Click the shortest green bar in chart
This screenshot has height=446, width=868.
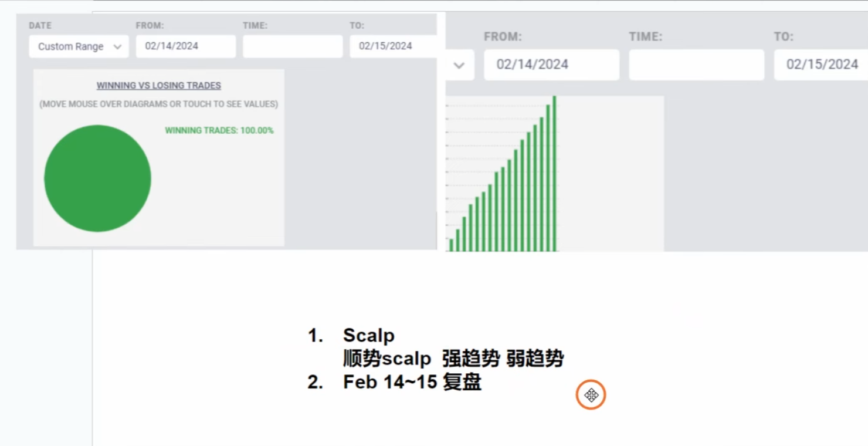pos(451,245)
